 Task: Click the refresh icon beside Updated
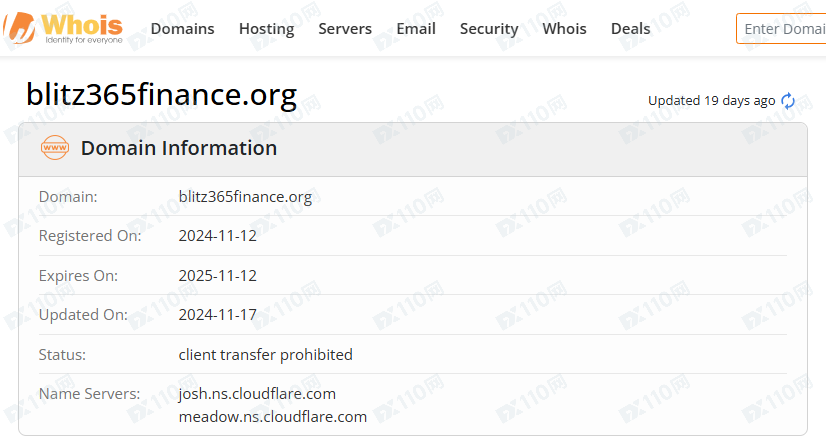point(788,101)
